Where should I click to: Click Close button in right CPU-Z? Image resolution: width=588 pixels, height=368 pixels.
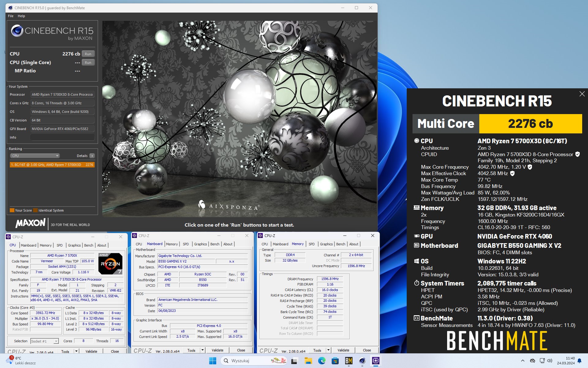click(367, 350)
